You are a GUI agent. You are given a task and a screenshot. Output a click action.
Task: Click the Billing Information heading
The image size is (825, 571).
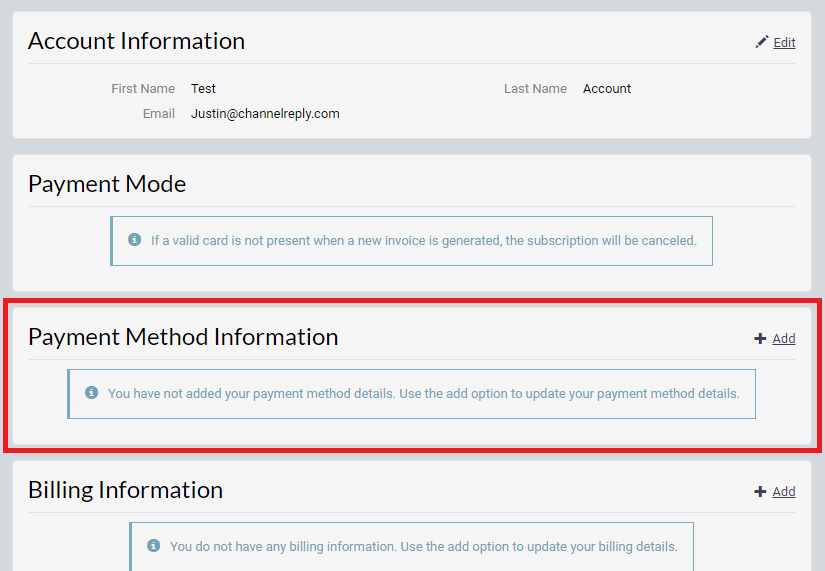click(x=125, y=490)
